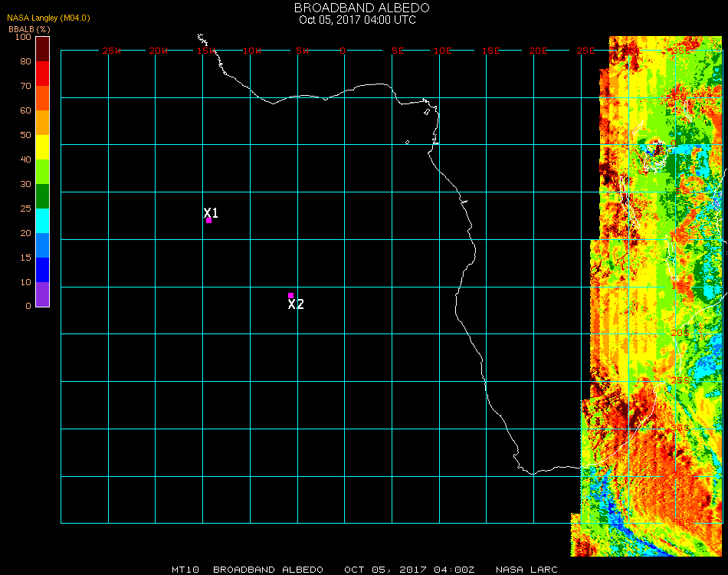This screenshot has width=728, height=575.
Task: Pick the dark green 25–30% colorbar segment
Action: pos(42,196)
